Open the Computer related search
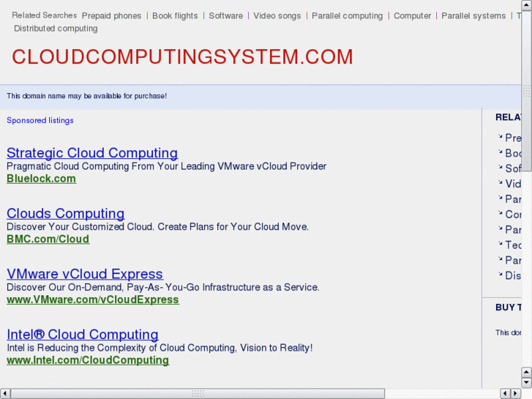Image resolution: width=532 pixels, height=399 pixels. coord(412,16)
